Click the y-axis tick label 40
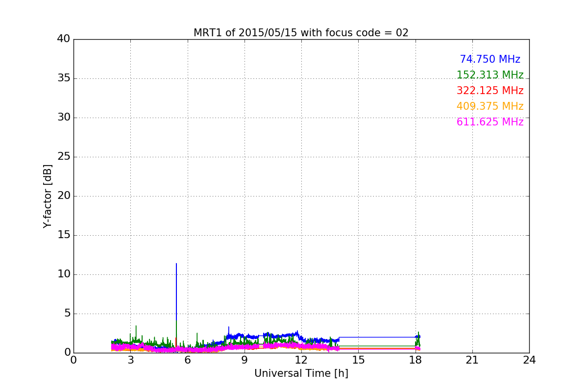This screenshot has height=392, width=588. tap(63, 39)
